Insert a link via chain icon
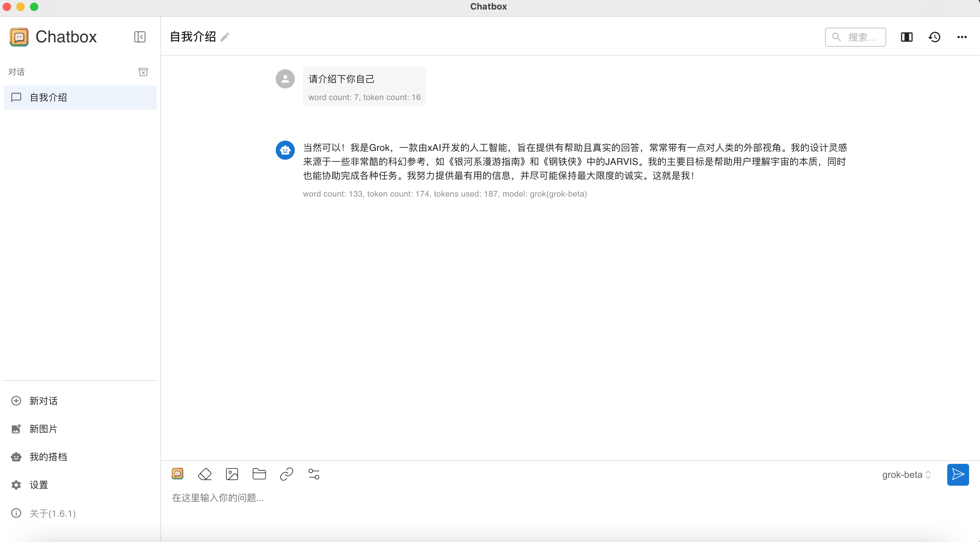 [x=286, y=474]
